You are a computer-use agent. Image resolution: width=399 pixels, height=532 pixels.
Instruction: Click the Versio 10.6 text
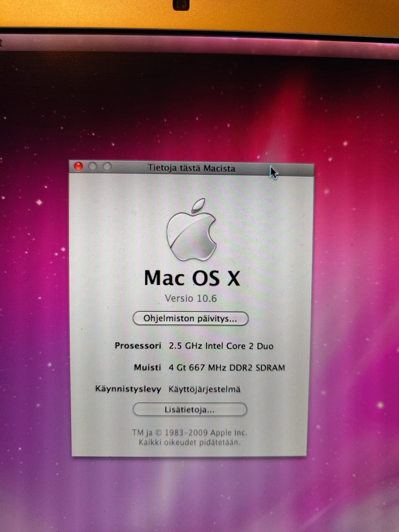(x=191, y=298)
